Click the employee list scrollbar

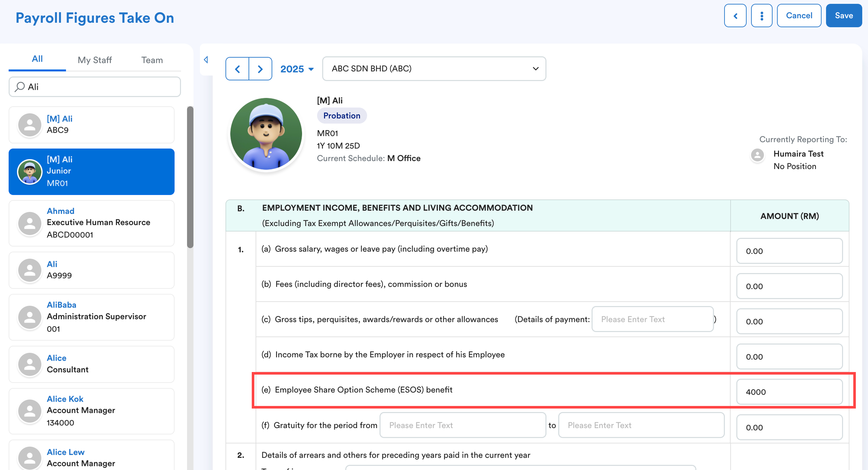point(190,177)
